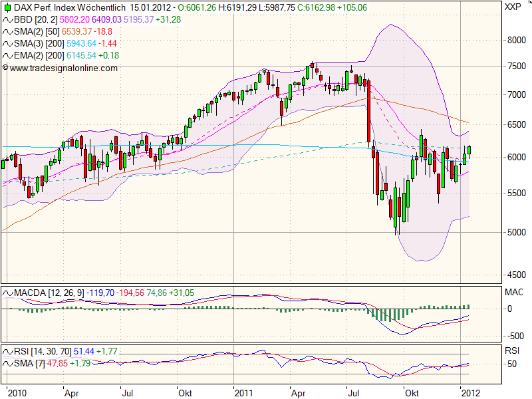Click the 5500 price axis label
Viewport: 532px width, 399px height.
point(517,193)
